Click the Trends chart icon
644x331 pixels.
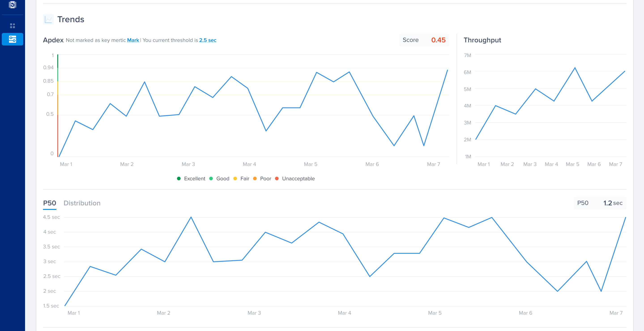tap(48, 19)
